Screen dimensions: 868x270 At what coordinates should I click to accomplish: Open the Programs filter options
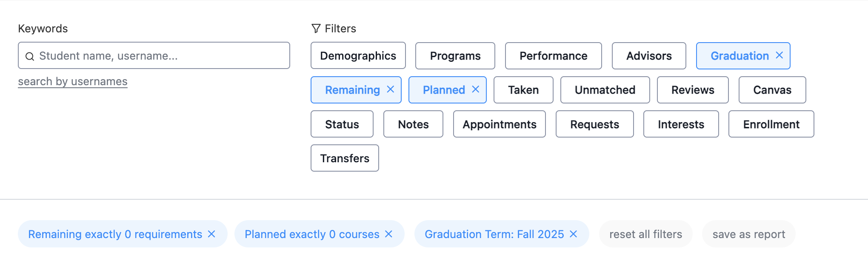click(x=455, y=56)
